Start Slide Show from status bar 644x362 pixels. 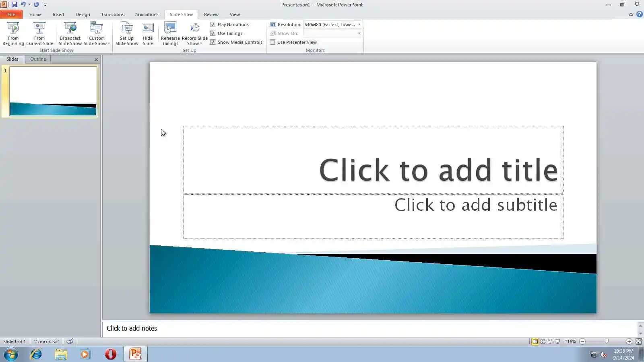click(x=558, y=341)
